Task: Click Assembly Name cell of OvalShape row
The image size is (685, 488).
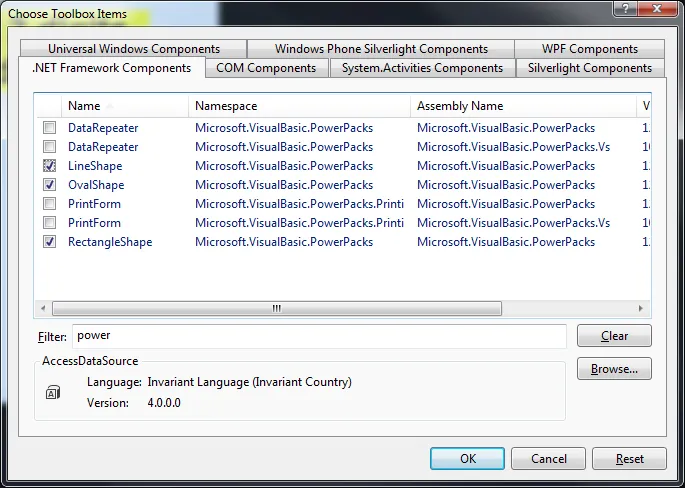Action: coord(506,185)
